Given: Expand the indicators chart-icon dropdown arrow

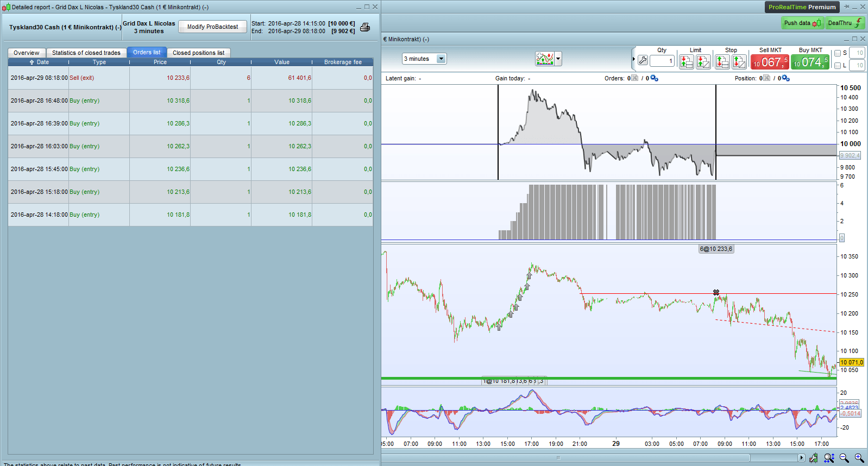Looking at the screenshot, I should tap(558, 59).
